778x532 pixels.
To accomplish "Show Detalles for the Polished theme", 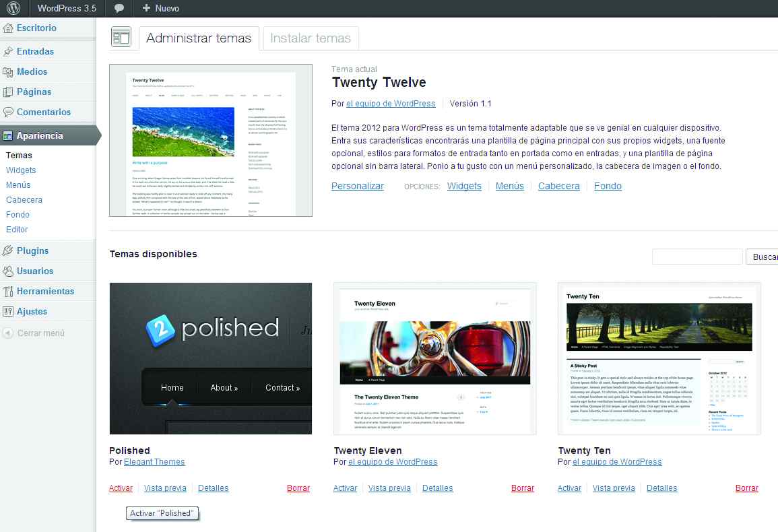I will (214, 488).
